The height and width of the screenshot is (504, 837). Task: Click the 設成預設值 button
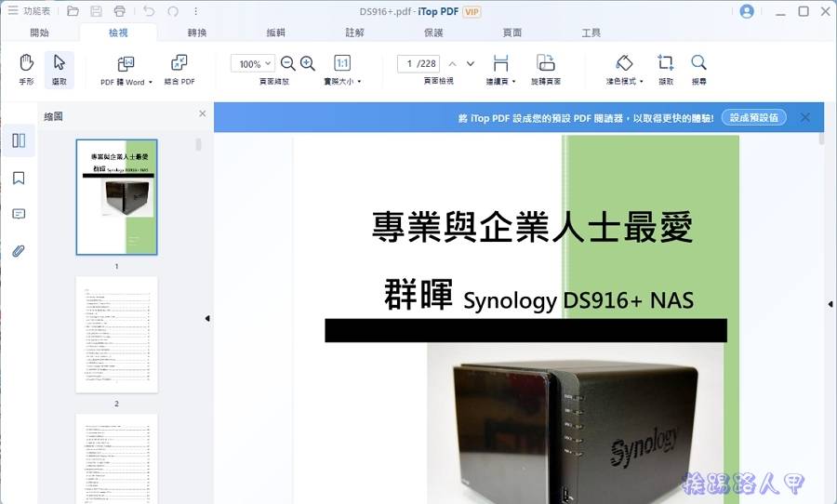pyautogui.click(x=753, y=117)
